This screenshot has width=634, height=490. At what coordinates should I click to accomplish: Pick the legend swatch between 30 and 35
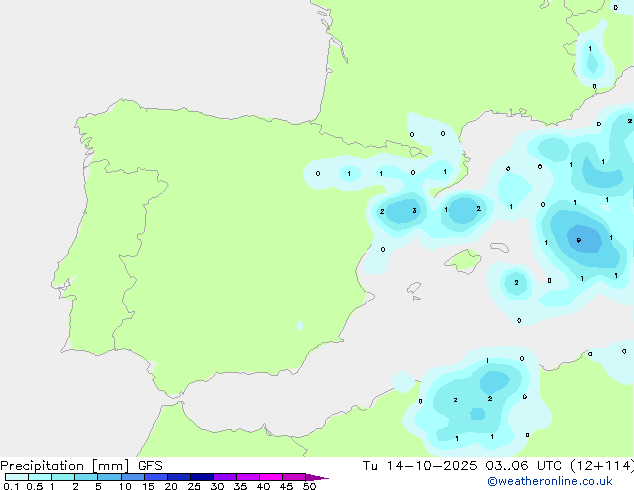pos(225,477)
